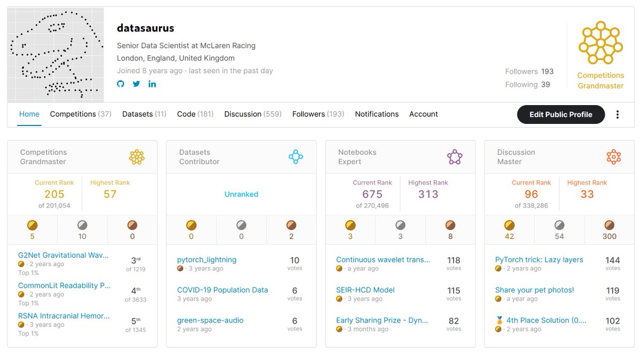Open the three-dot more options menu

coord(618,114)
